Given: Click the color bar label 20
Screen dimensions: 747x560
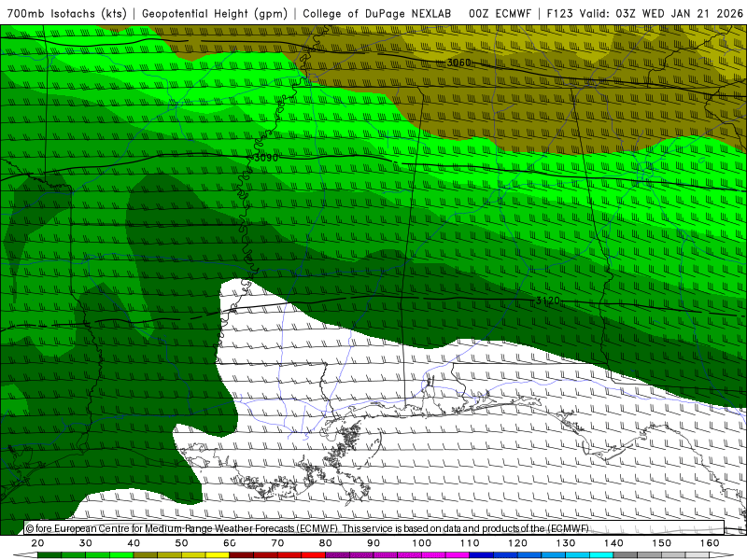Looking at the screenshot, I should pos(37,543).
